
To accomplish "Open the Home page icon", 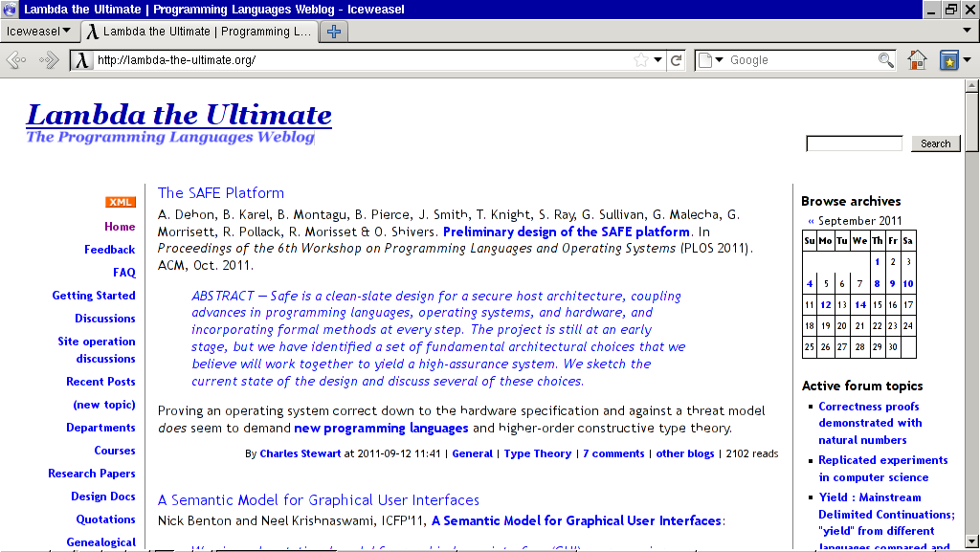I will pyautogui.click(x=918, y=60).
